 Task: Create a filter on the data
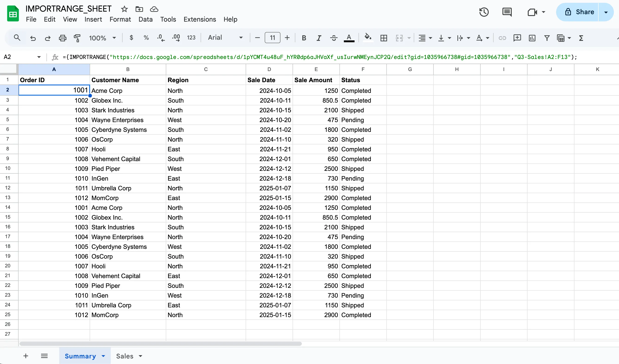pyautogui.click(x=547, y=38)
